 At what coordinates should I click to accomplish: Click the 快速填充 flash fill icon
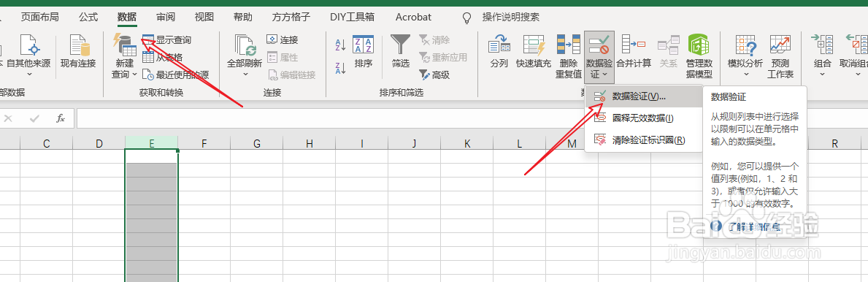pos(534,45)
